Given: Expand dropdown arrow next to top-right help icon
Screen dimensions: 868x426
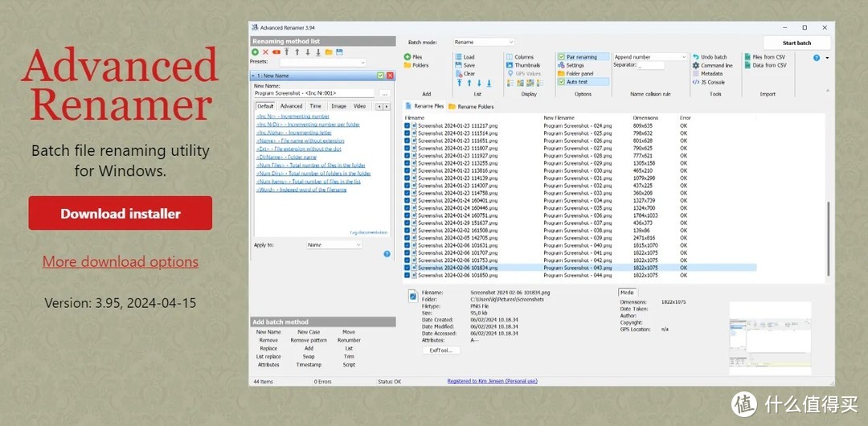Looking at the screenshot, I should coord(827,58).
